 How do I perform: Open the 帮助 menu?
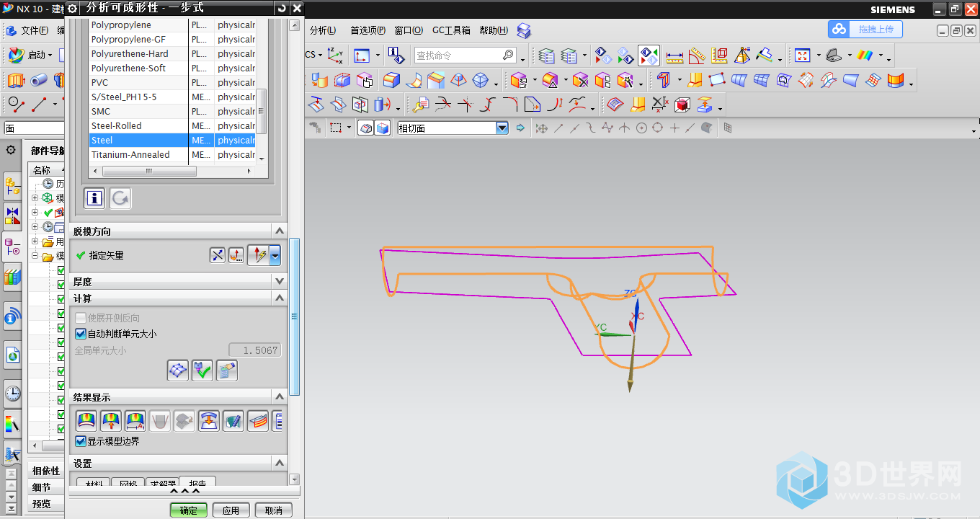[494, 30]
